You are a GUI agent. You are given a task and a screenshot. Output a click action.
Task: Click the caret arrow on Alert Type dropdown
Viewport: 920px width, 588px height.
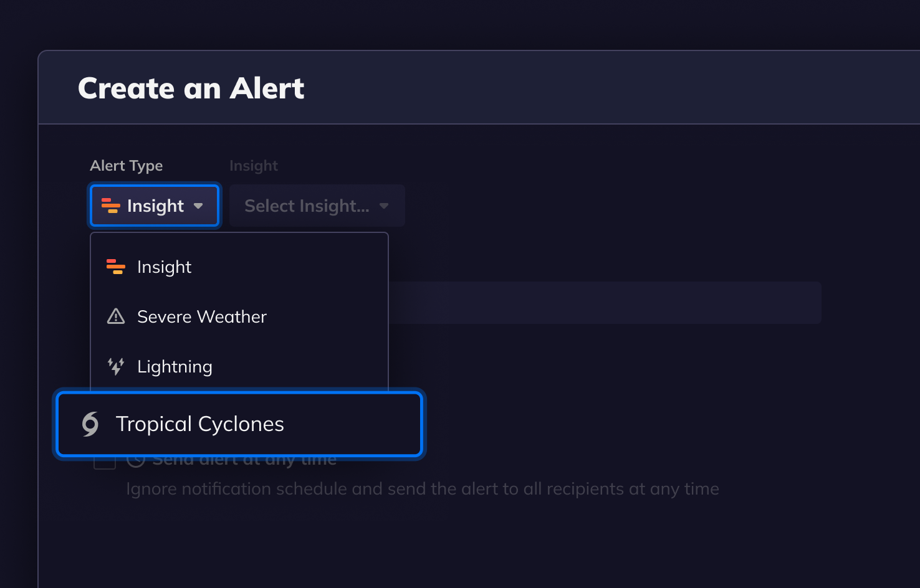point(198,206)
